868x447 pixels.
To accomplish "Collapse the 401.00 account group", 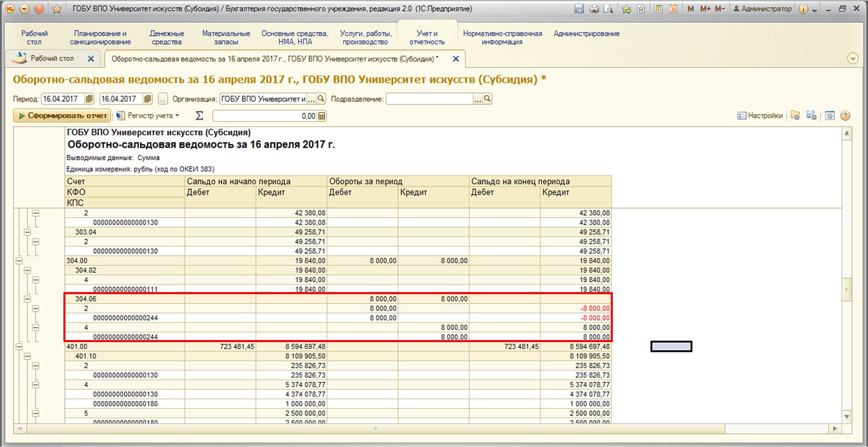I will click(x=19, y=347).
